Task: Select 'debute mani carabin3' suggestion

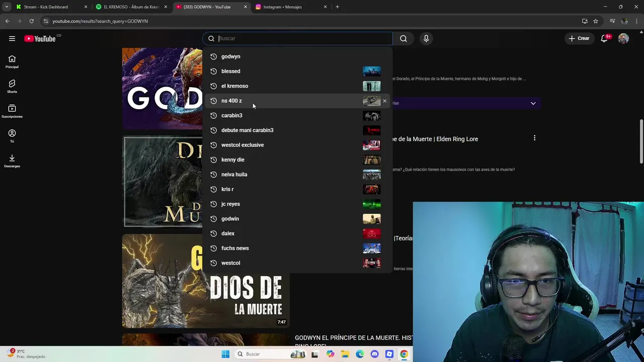Action: (x=297, y=130)
